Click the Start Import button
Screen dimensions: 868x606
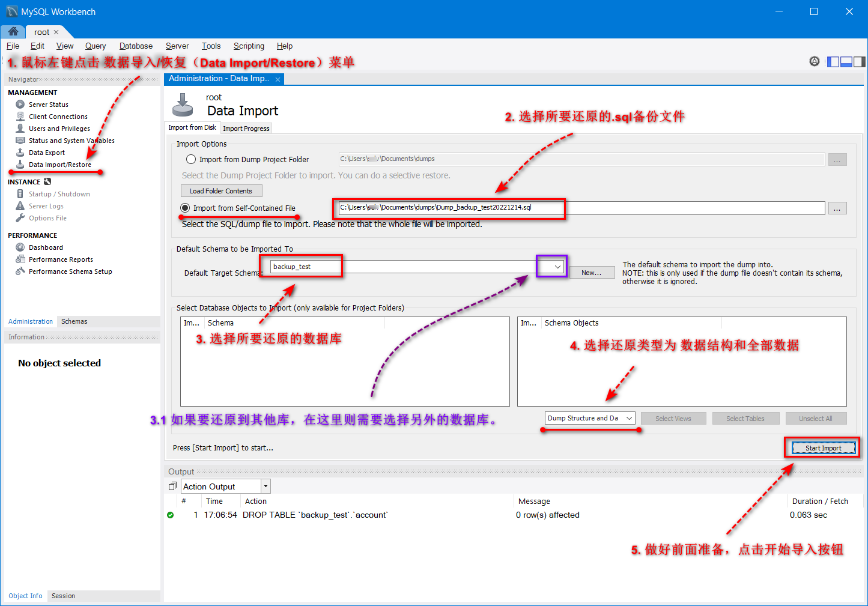click(823, 448)
